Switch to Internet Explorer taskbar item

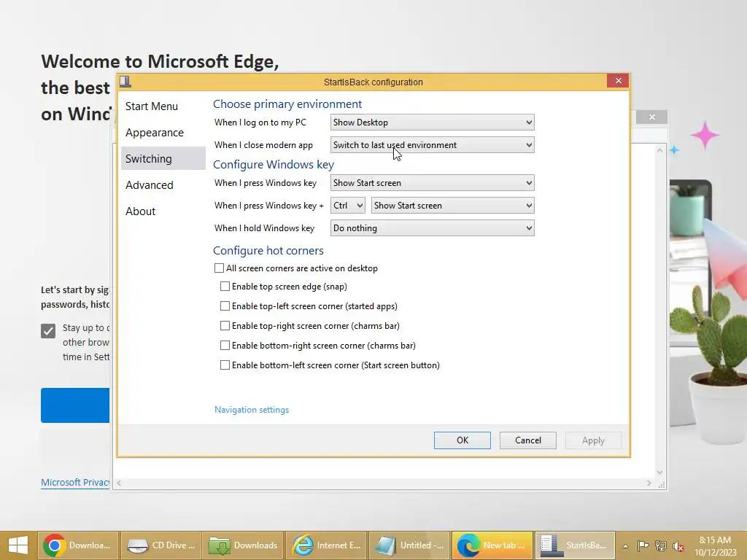click(326, 545)
